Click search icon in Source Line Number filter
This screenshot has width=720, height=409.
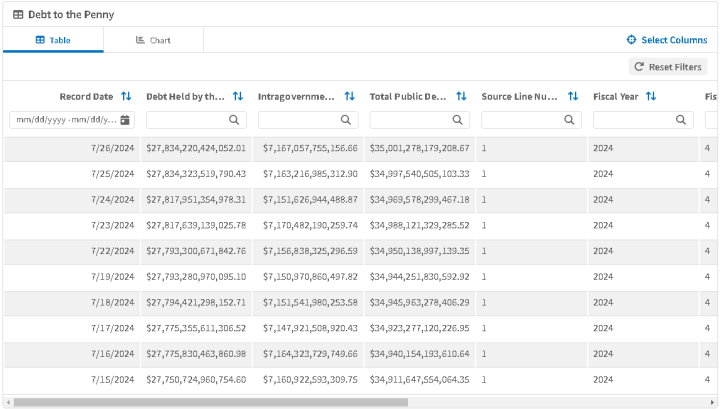[569, 120]
